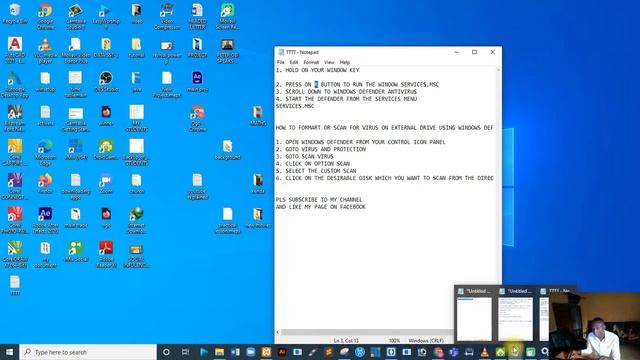The width and height of the screenshot is (640, 360).
Task: Pick the second Untitled Notepad preview thumbnail
Action: pos(516,315)
